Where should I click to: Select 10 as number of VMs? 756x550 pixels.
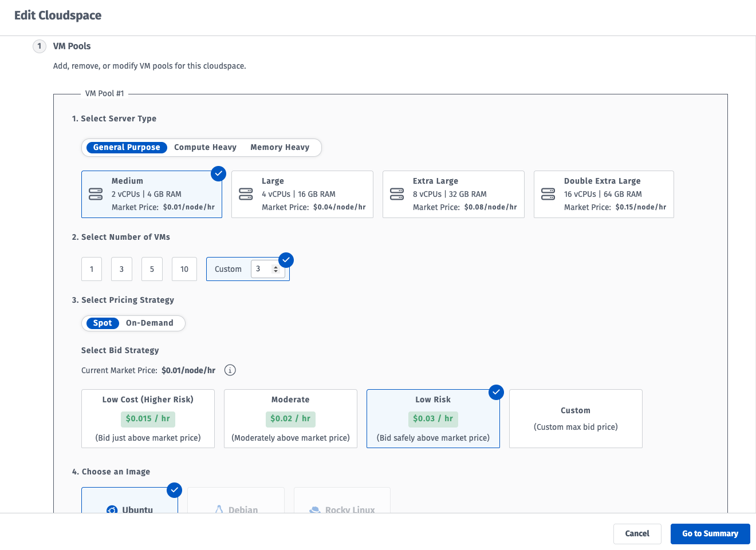pos(184,269)
